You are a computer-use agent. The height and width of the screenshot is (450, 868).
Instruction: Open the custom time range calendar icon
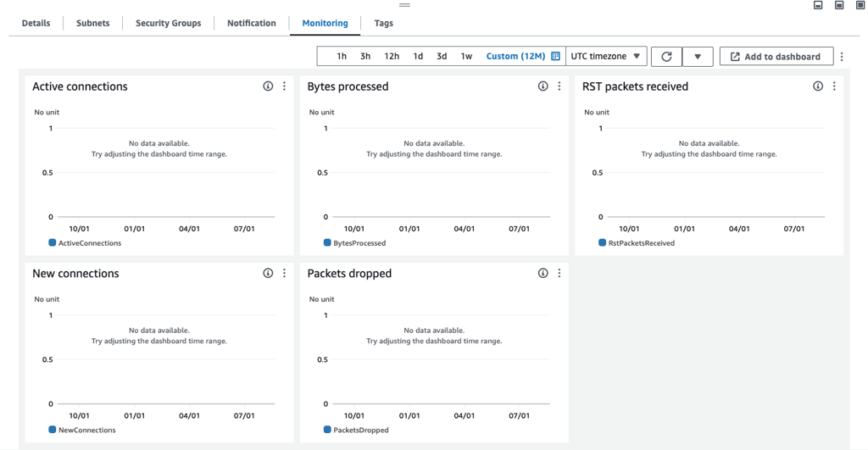coord(556,57)
